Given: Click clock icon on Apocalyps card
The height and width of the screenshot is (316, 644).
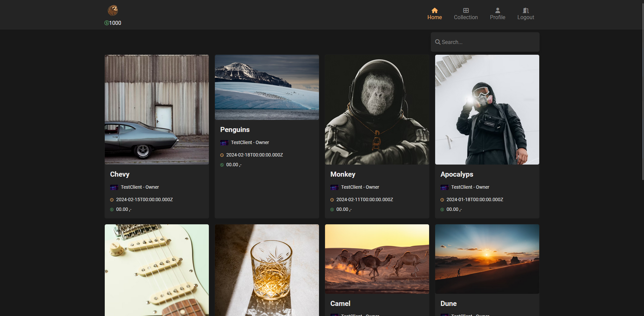Looking at the screenshot, I should pyautogui.click(x=442, y=200).
